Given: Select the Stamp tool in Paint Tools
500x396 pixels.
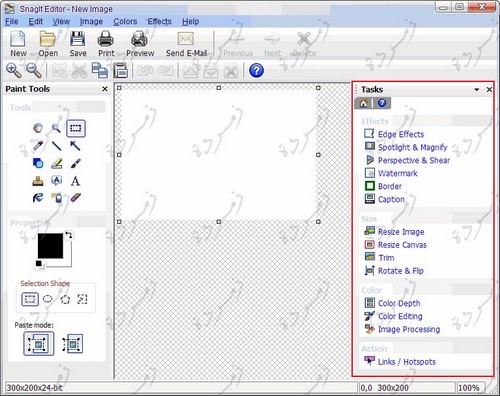Looking at the screenshot, I should pyautogui.click(x=38, y=181).
